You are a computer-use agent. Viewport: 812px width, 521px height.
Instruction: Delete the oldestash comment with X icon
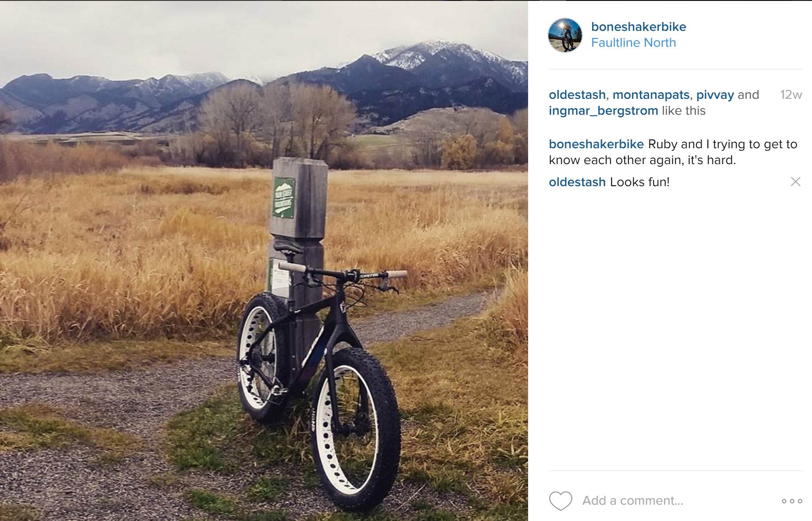(795, 182)
